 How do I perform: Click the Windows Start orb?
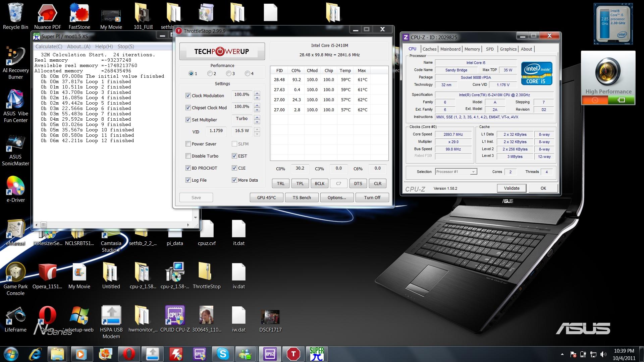(x=11, y=354)
